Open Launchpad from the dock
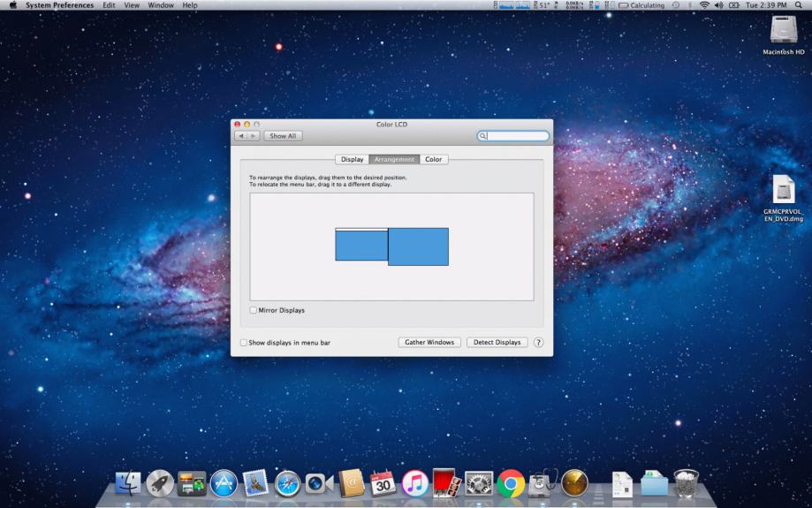The image size is (812, 508). pos(160,483)
